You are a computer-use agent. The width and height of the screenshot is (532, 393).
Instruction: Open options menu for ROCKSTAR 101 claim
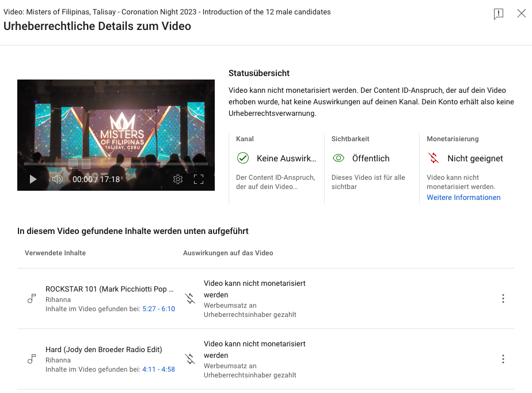503,298
